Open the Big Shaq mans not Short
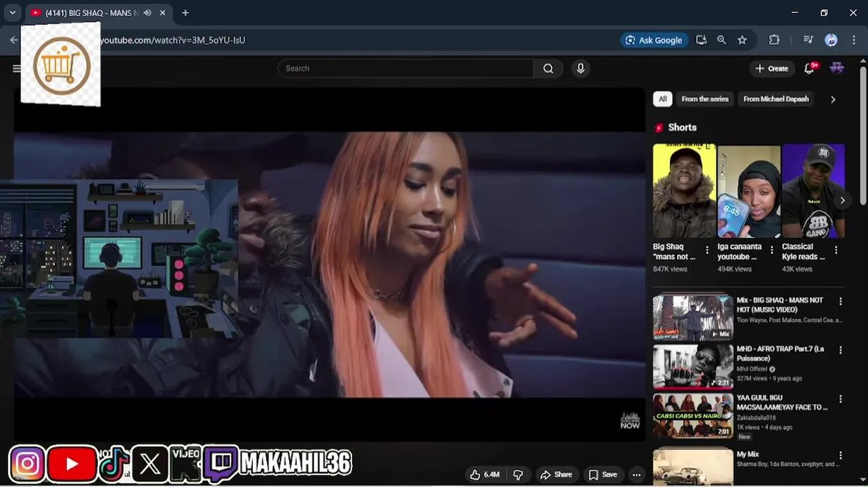This screenshot has height=487, width=868. pyautogui.click(x=683, y=191)
